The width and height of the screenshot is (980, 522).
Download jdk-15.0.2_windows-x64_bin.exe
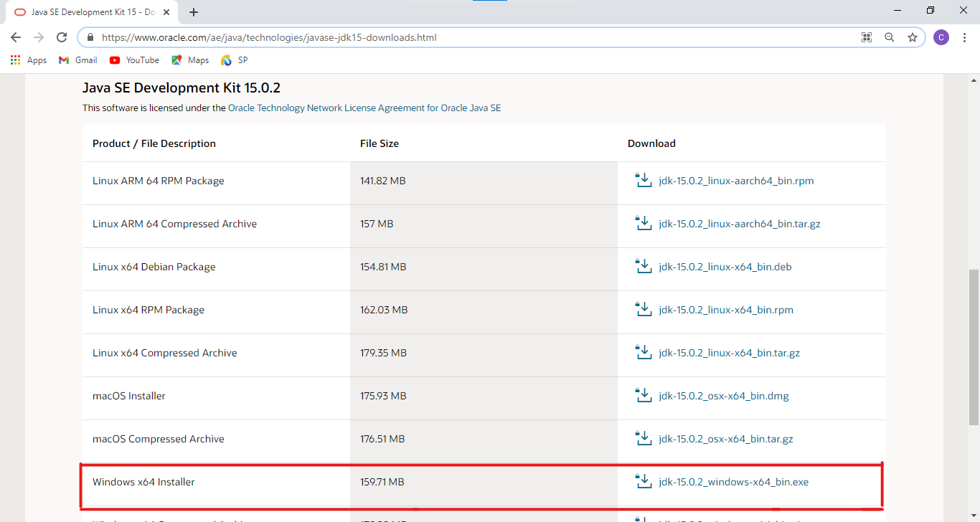734,481
